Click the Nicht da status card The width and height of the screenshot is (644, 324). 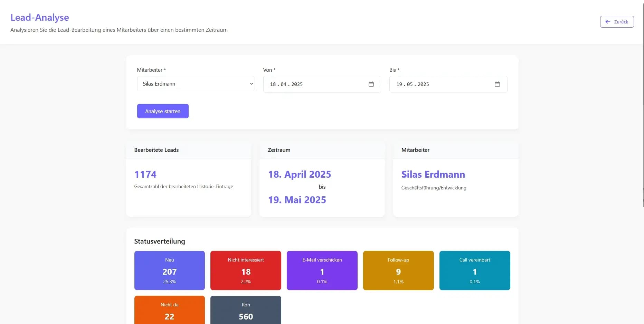point(169,310)
